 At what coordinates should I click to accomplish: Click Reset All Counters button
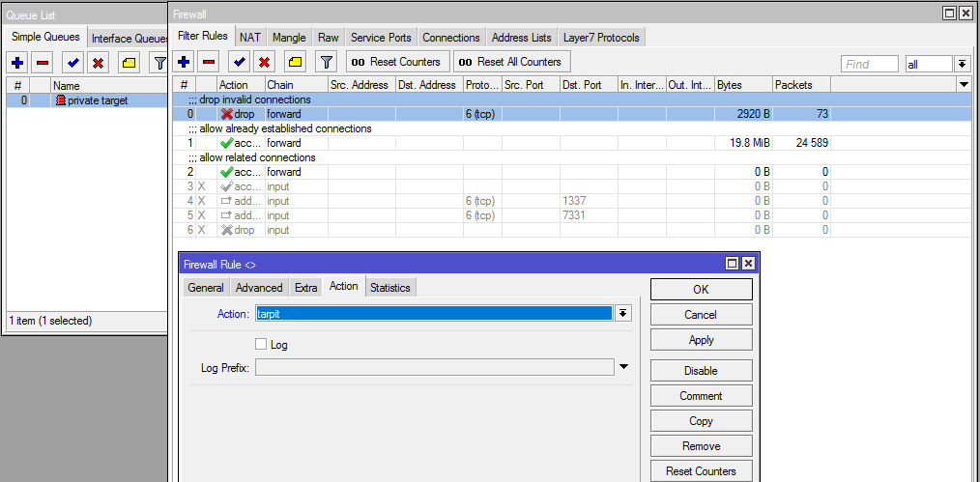click(x=512, y=62)
